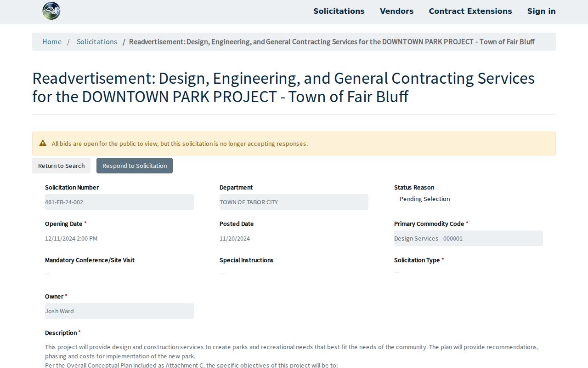Image resolution: width=588 pixels, height=368 pixels.
Task: Open the Vendors menu item
Action: (397, 11)
